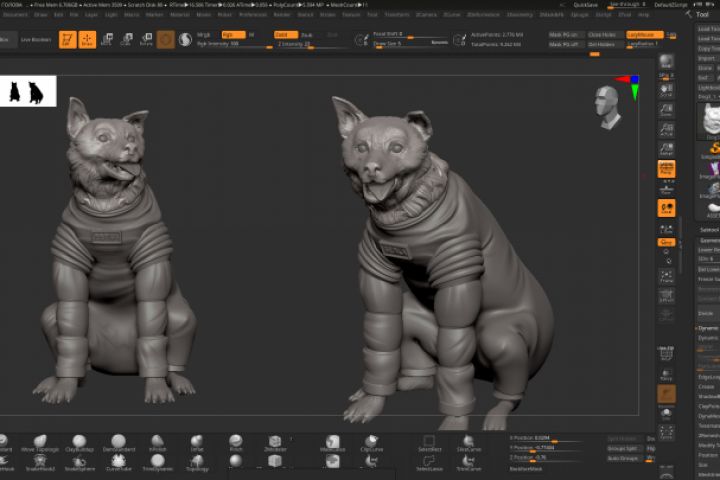Toggle the Zsub mode button
Image resolution: width=720 pixels, height=480 pixels.
(307, 35)
